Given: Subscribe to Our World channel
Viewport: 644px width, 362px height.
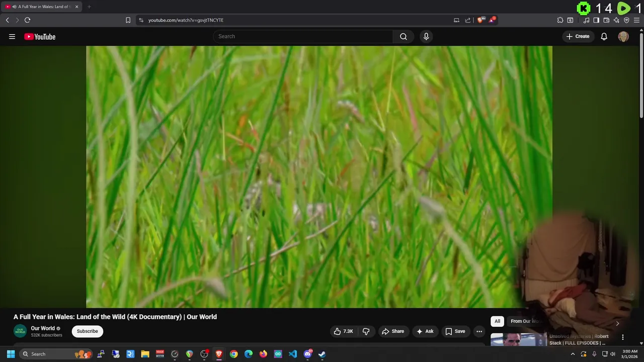Looking at the screenshot, I should [x=87, y=331].
